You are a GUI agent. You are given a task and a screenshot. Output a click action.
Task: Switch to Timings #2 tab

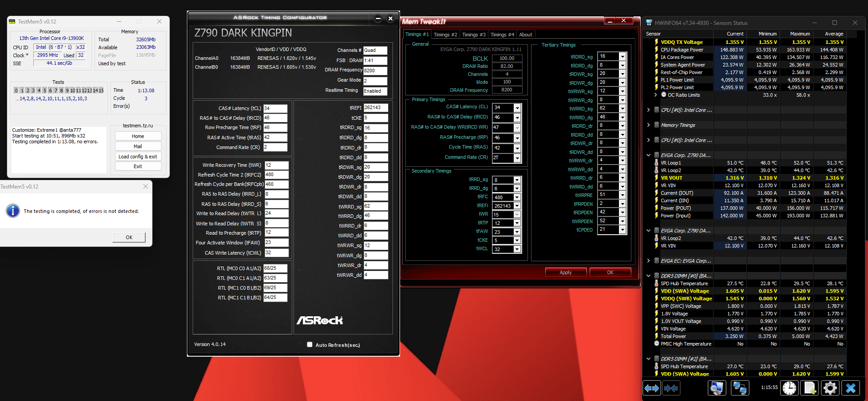pos(445,35)
